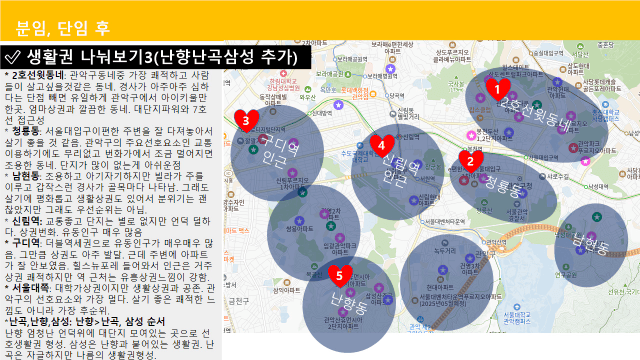Click the shaded circle containing 녹두거리

click(x=447, y=283)
